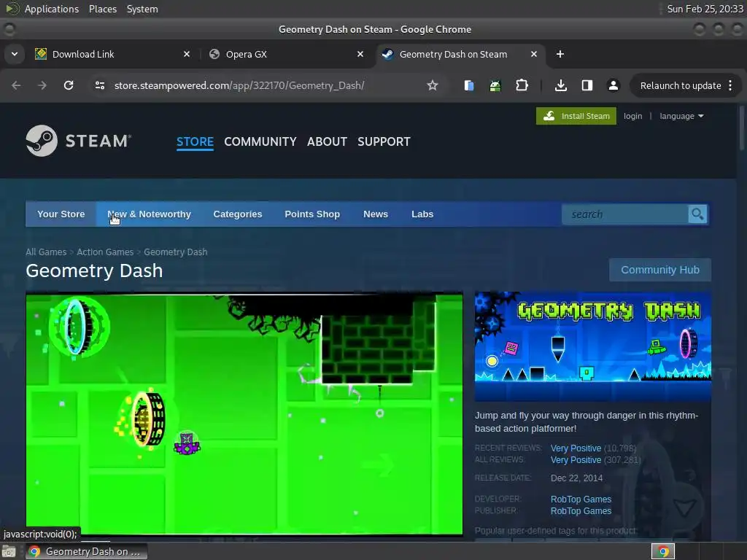This screenshot has width=747, height=560.
Task: Click the show desktop icon in taskbar
Action: coord(9,551)
